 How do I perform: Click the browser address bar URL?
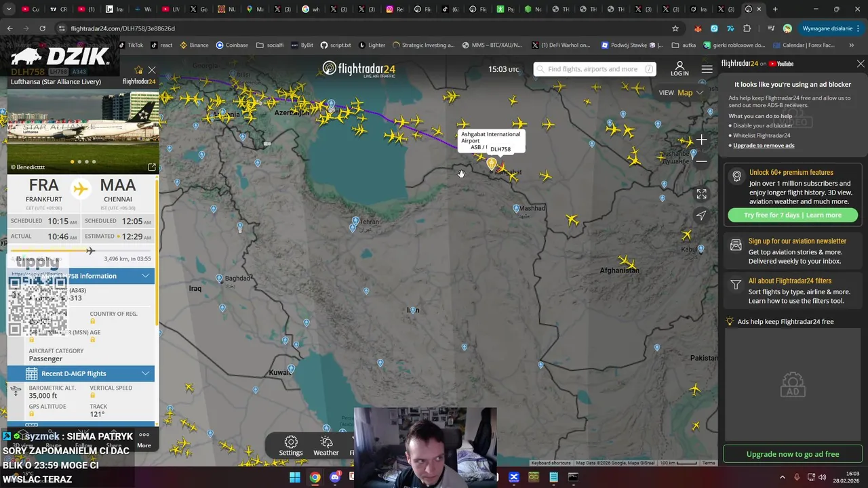(x=123, y=28)
